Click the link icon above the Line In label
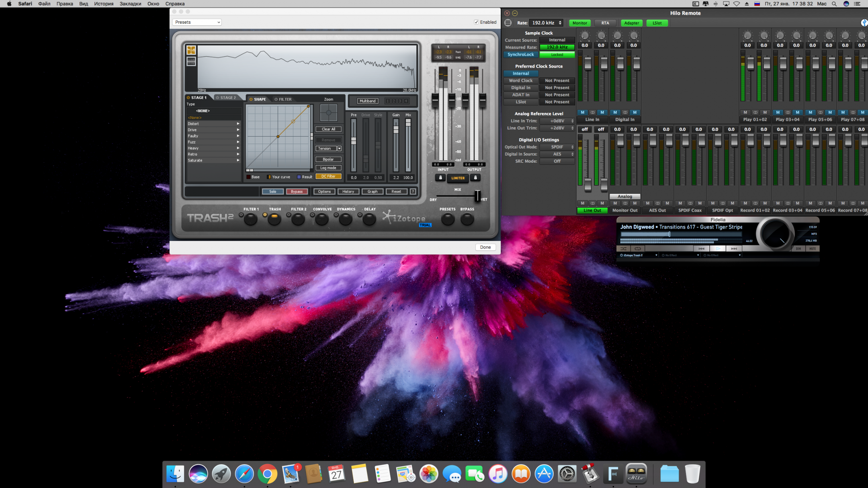This screenshot has height=488, width=868. point(592,112)
